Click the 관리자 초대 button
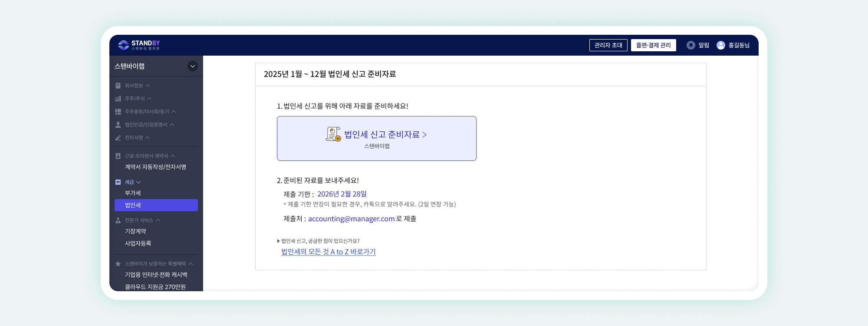Viewport: 868px width, 326px height. coord(608,45)
